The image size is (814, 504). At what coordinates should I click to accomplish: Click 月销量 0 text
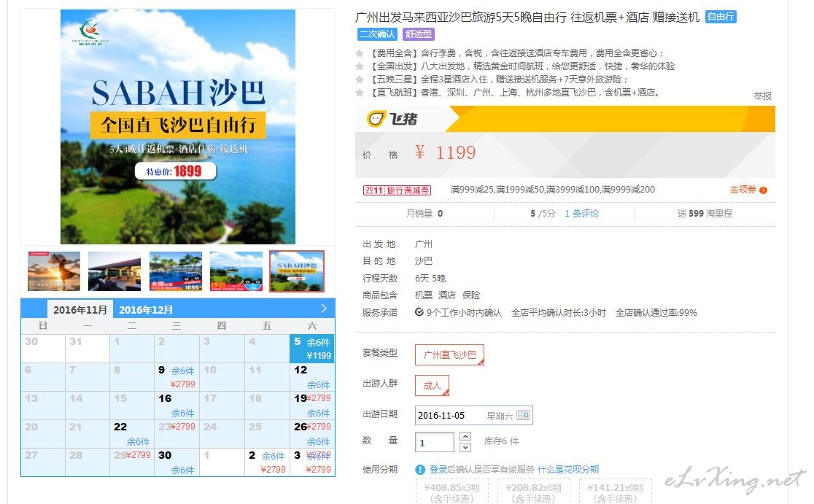point(425,213)
